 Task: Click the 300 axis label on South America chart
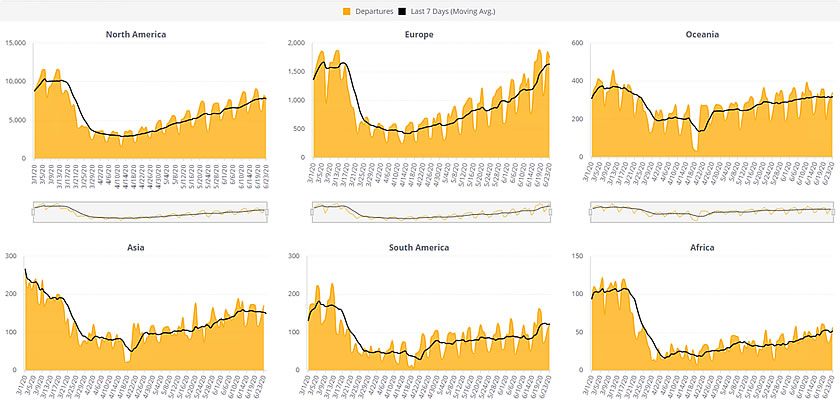pos(294,256)
